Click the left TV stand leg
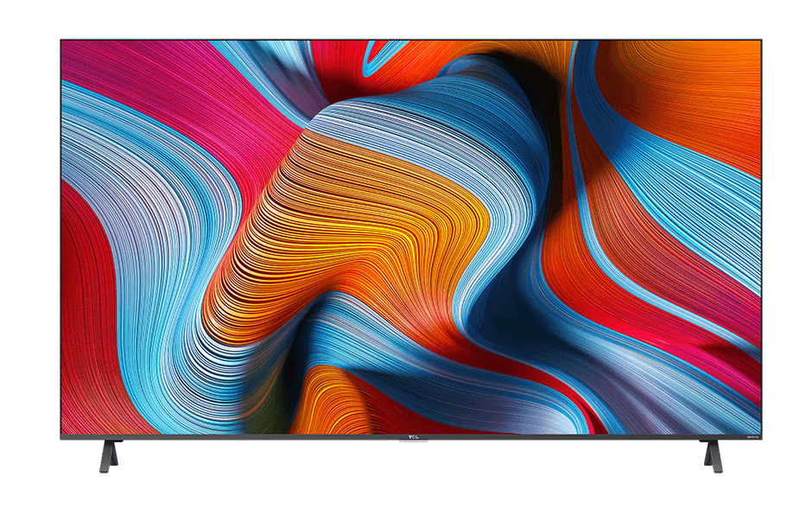Viewport: 812px width, 527px height. tap(111, 454)
